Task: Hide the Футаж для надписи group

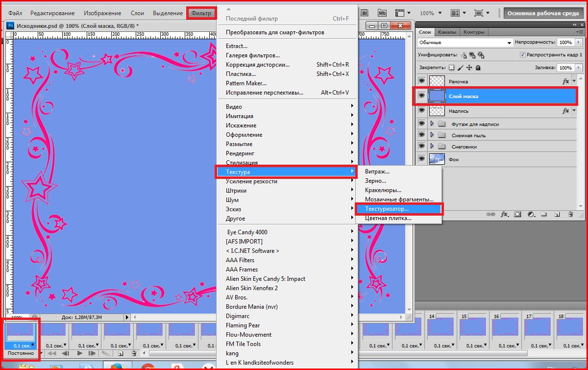Action: point(421,124)
